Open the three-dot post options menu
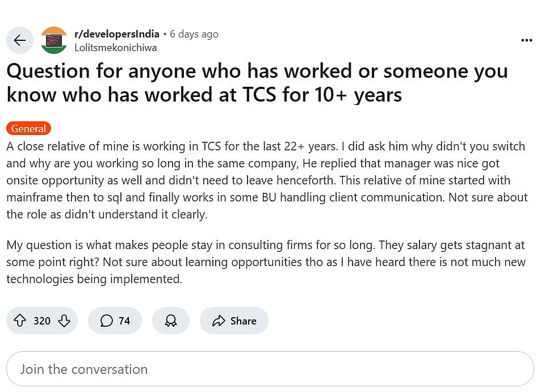 pos(526,40)
